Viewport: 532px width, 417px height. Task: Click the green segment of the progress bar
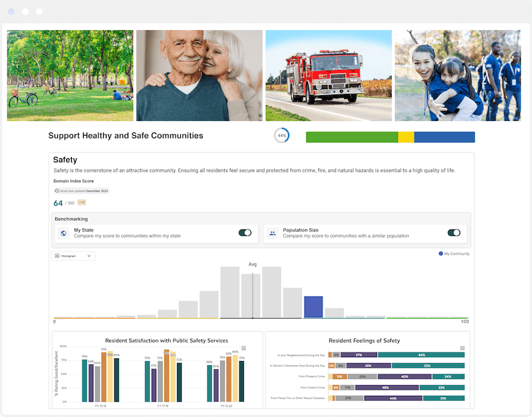coord(352,137)
